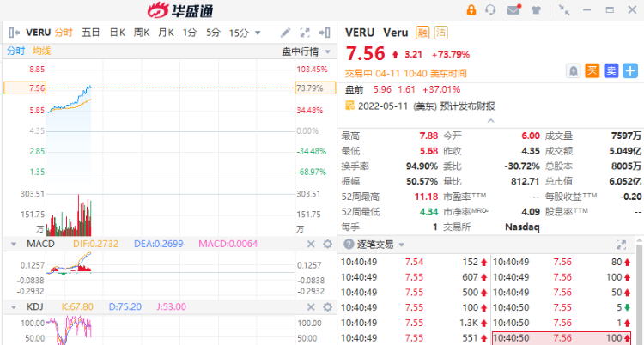Select the pencil drawing tool icon
The image size is (644, 345).
pos(285,33)
